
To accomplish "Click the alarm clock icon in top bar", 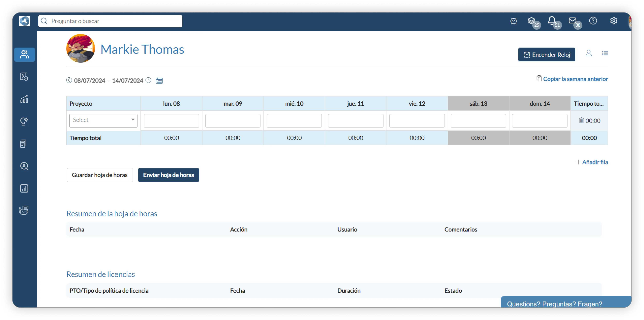I will click(513, 21).
